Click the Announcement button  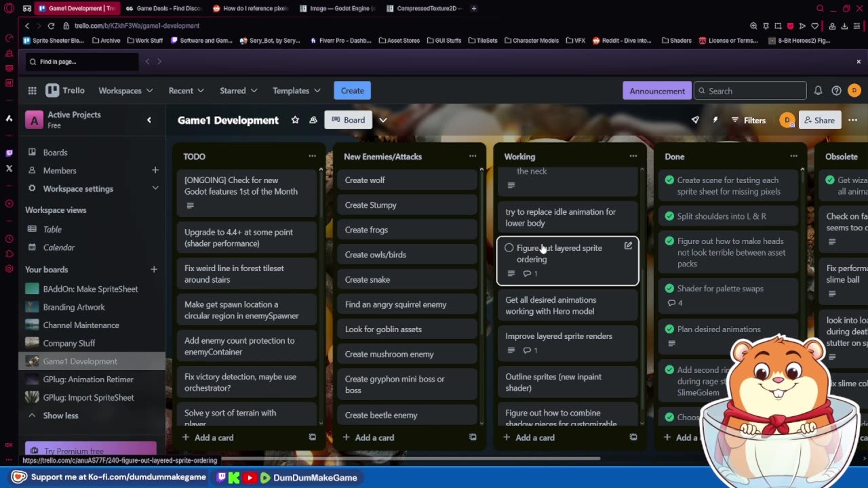pos(657,91)
